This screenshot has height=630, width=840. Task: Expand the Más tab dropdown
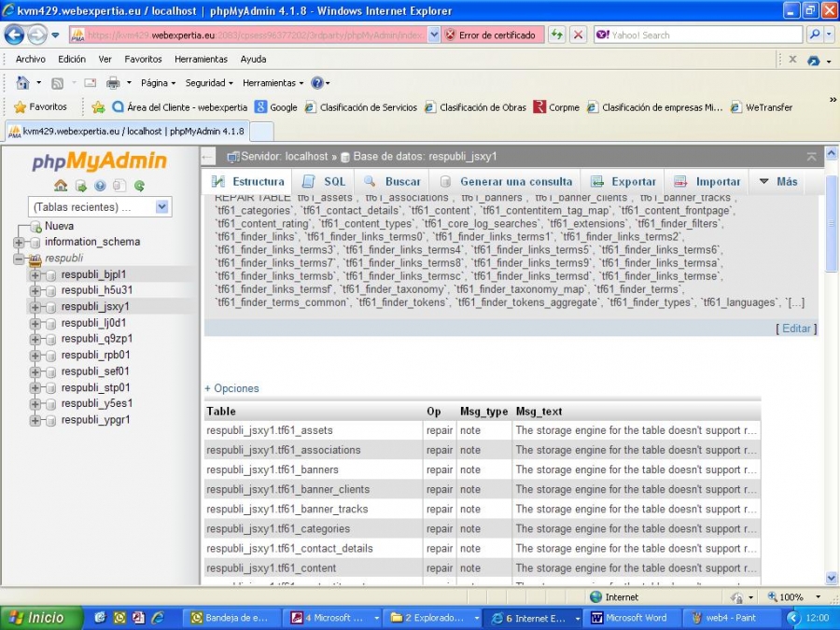(x=778, y=182)
